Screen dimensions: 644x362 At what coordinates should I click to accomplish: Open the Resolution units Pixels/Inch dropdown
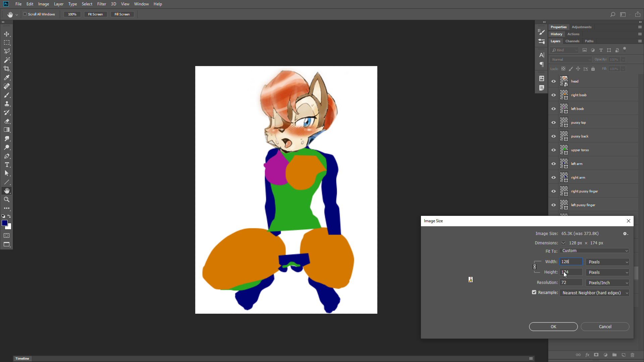pos(607,283)
